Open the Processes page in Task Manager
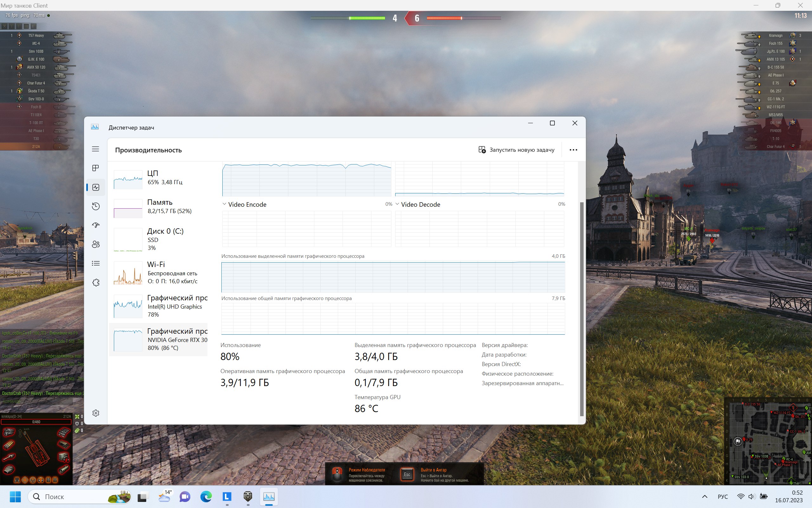812x508 pixels. pyautogui.click(x=95, y=168)
